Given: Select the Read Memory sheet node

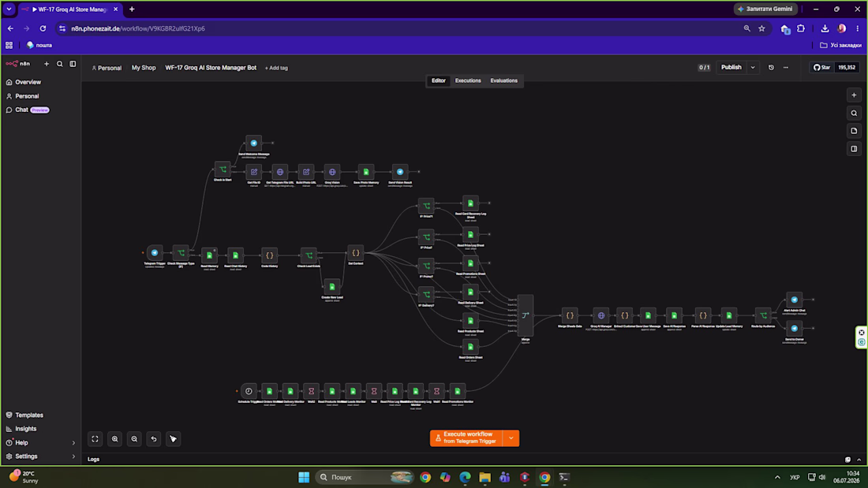Looking at the screenshot, I should [x=209, y=255].
